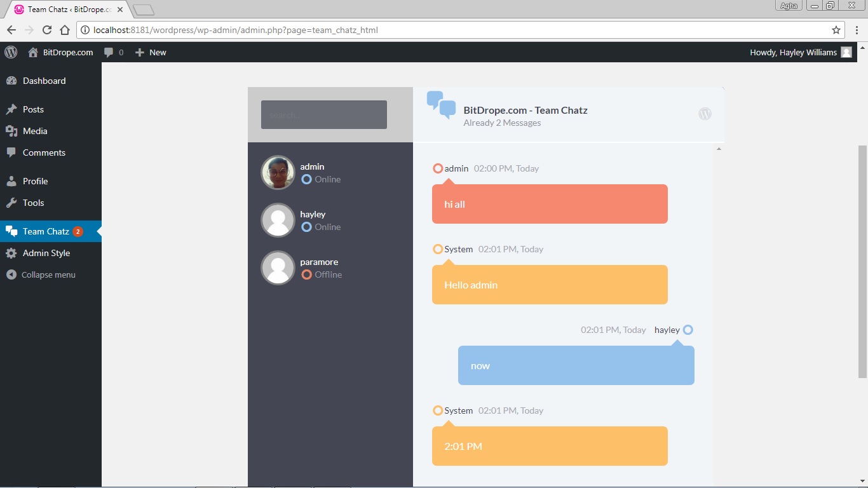Click the plus New content icon

(x=140, y=53)
